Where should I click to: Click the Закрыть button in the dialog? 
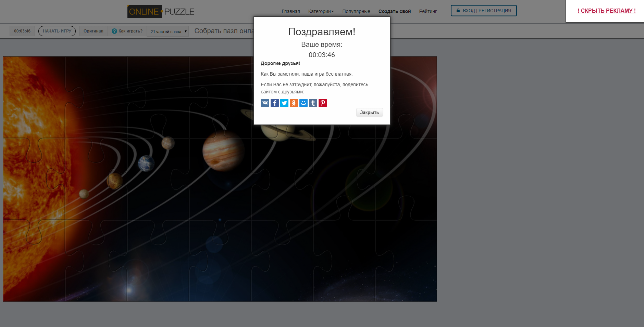(369, 112)
